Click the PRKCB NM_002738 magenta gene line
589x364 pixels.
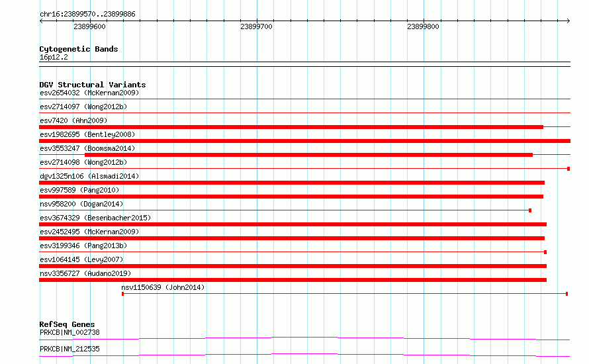304,338
